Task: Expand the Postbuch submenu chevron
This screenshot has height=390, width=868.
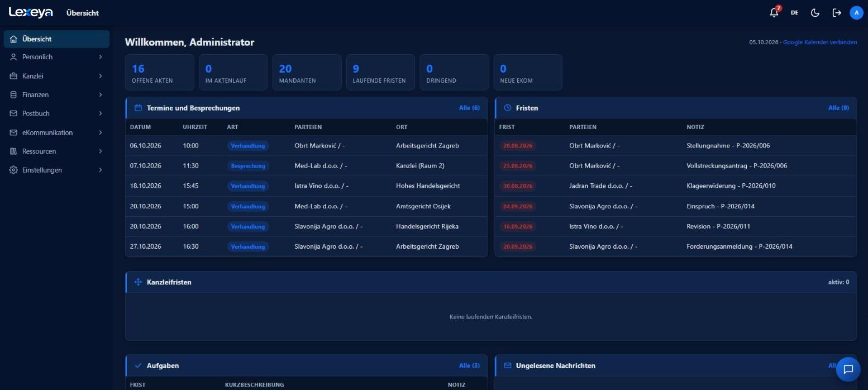Action: click(x=101, y=113)
